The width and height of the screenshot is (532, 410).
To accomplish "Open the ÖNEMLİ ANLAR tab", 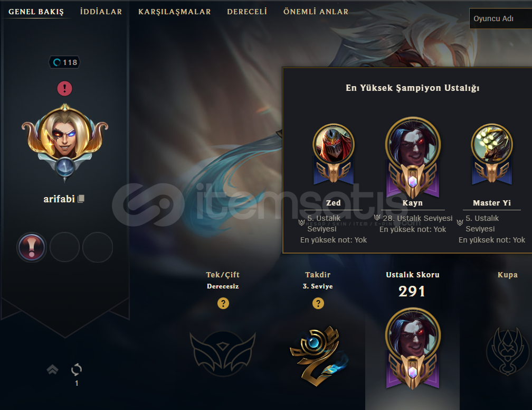I will point(316,12).
